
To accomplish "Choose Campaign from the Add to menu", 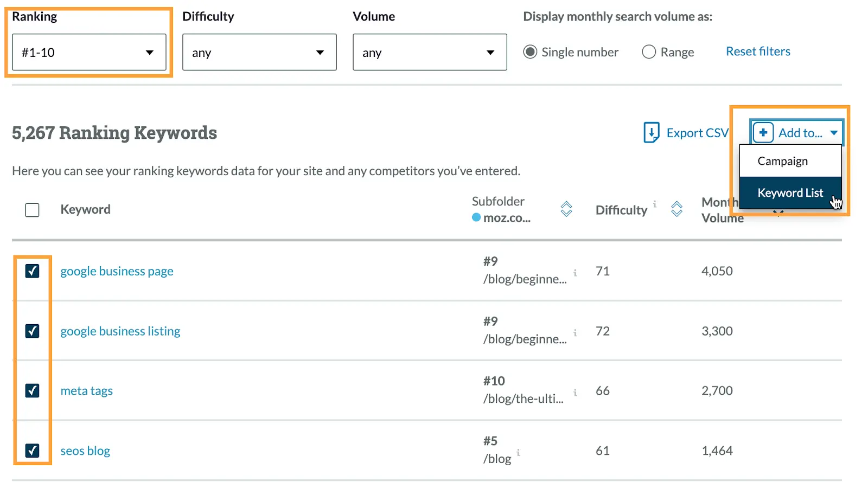I will [x=782, y=161].
